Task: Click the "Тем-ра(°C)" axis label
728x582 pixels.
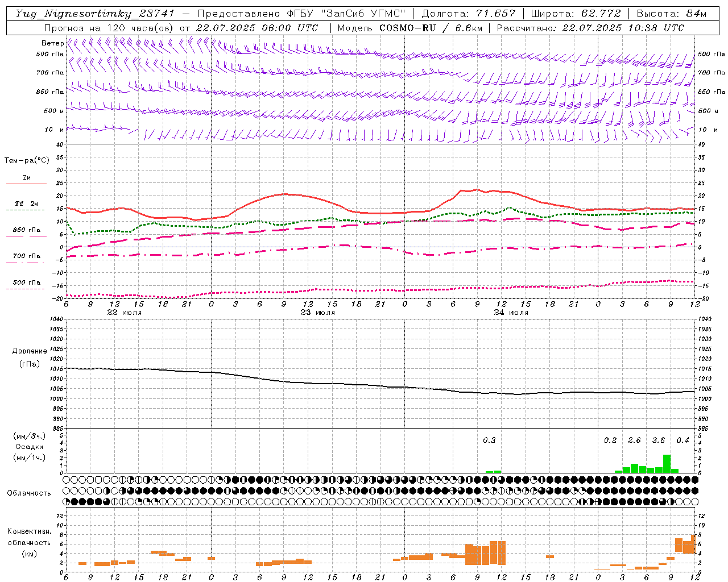Action: coord(27,161)
